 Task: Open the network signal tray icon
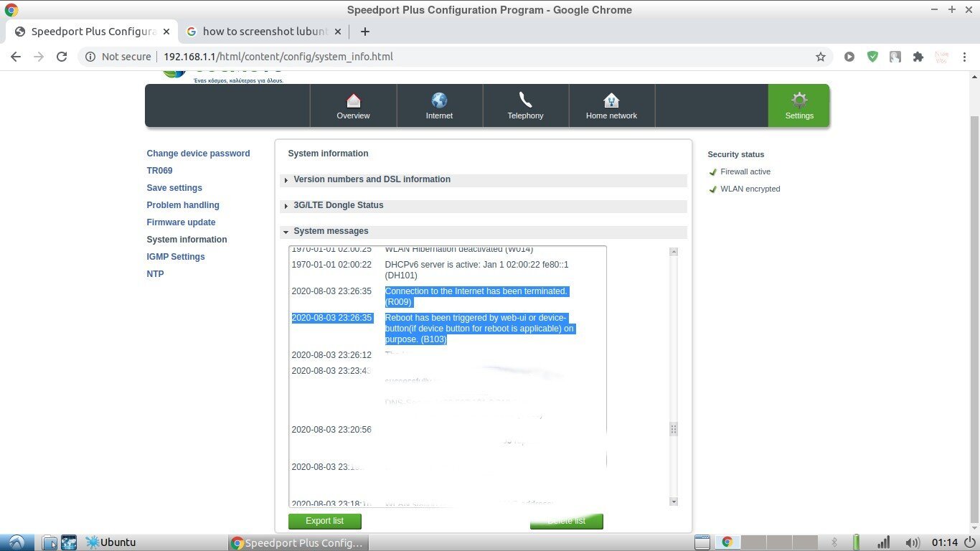pyautogui.click(x=884, y=542)
